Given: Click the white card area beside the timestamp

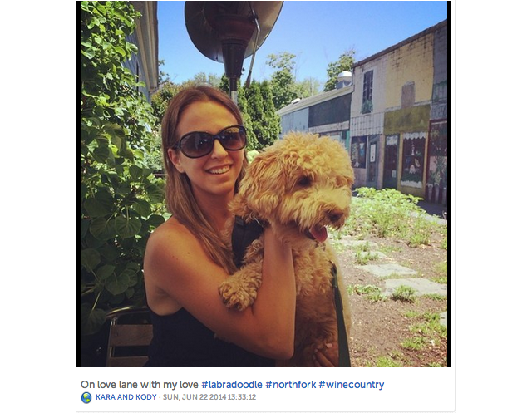Looking at the screenshot, I should pos(352,397).
